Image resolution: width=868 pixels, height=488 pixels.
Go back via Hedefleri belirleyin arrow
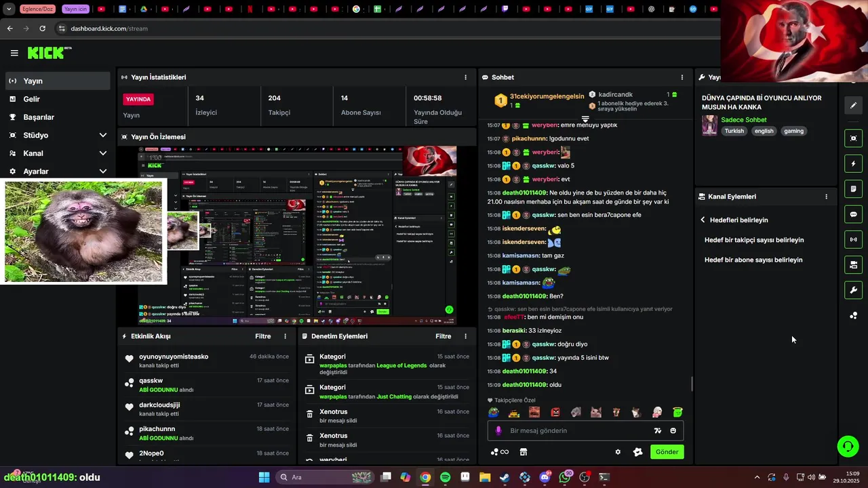(x=703, y=220)
